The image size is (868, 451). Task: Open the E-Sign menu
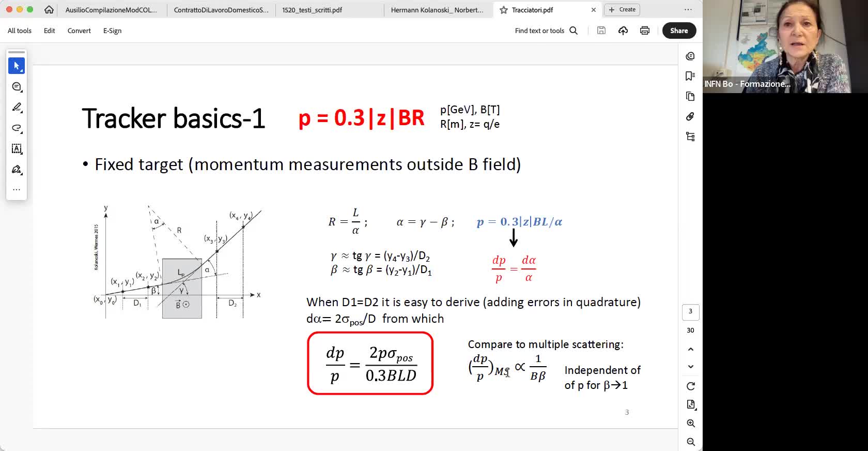pos(112,31)
